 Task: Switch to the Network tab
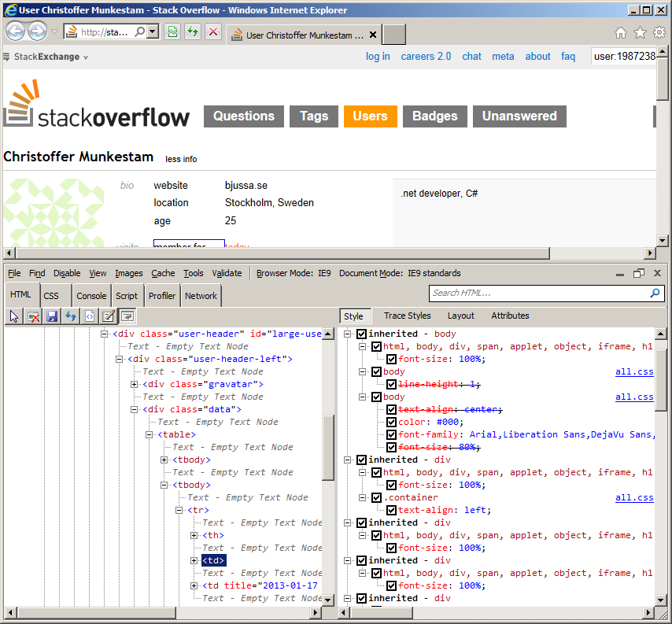(x=201, y=296)
